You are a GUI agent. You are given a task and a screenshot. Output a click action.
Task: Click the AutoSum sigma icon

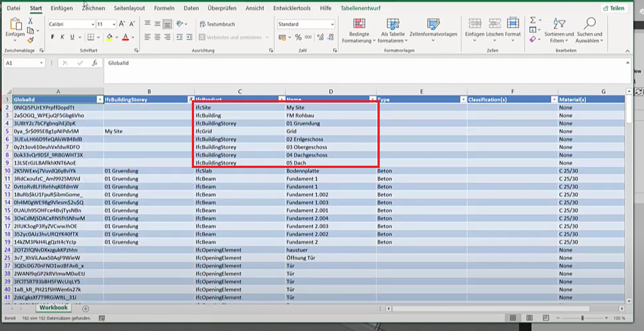[x=532, y=20]
